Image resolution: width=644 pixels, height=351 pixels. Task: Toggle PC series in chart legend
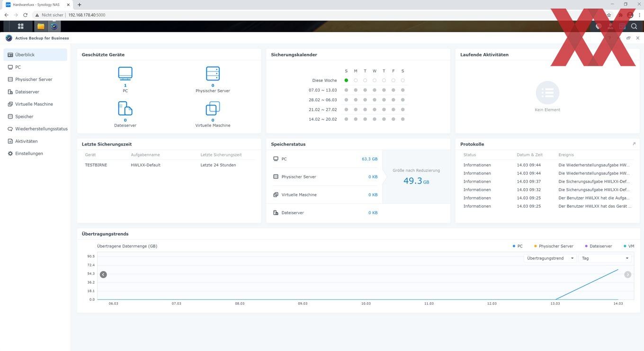point(518,246)
